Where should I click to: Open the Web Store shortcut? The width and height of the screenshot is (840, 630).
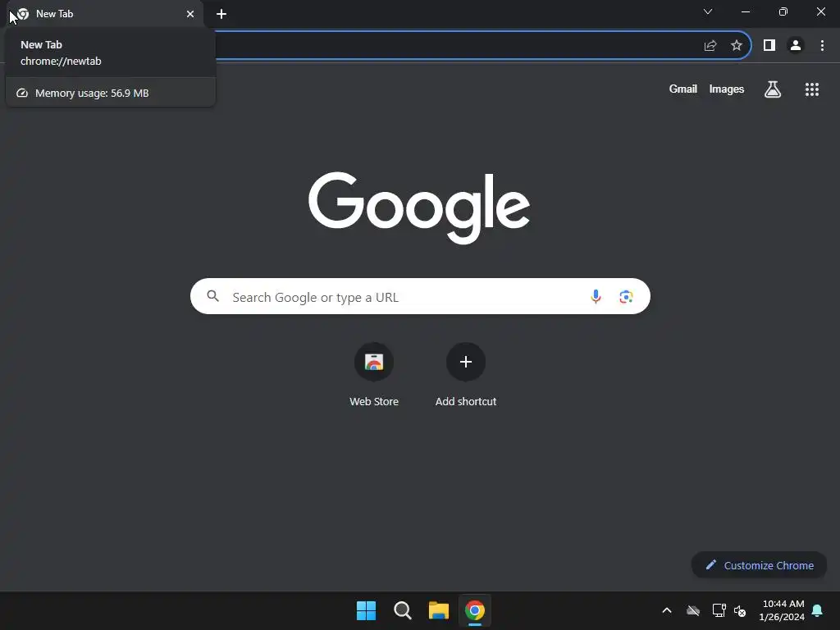pyautogui.click(x=374, y=375)
